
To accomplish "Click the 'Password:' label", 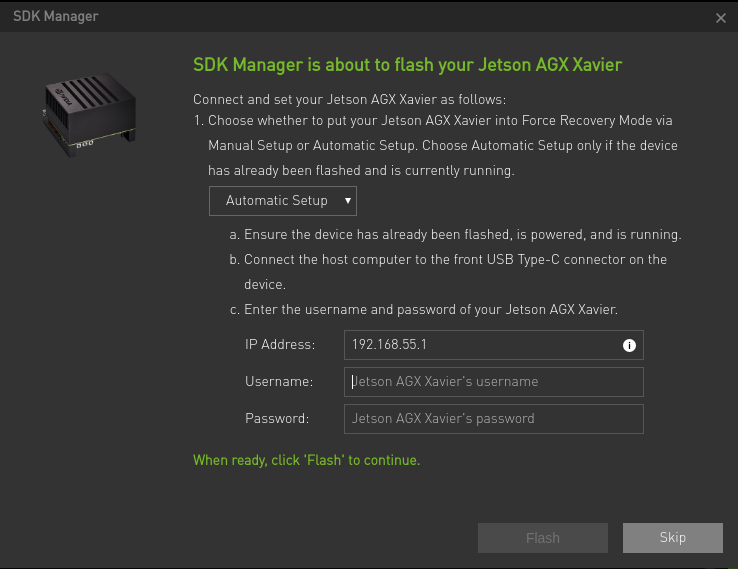I will (277, 419).
